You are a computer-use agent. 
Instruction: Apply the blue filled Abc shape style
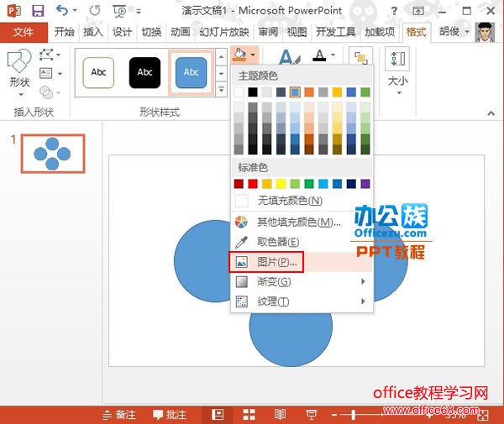191,72
